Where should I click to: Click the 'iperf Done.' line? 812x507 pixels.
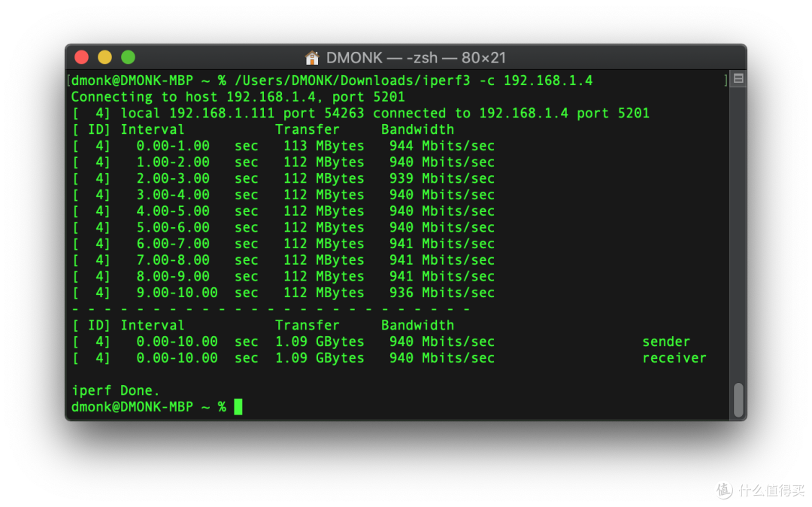click(x=115, y=390)
